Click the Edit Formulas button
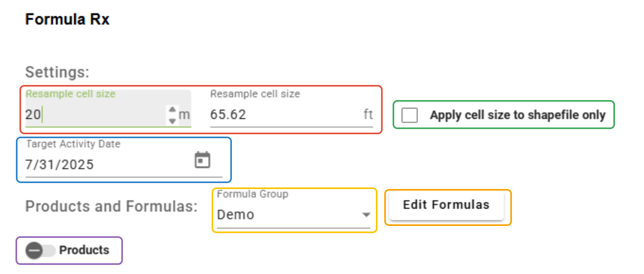644x274 pixels. coord(446,205)
